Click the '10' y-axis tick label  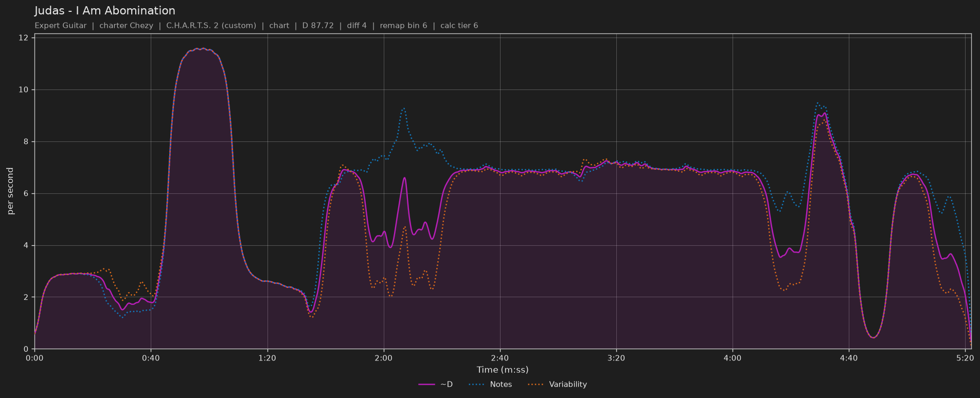tap(23, 89)
